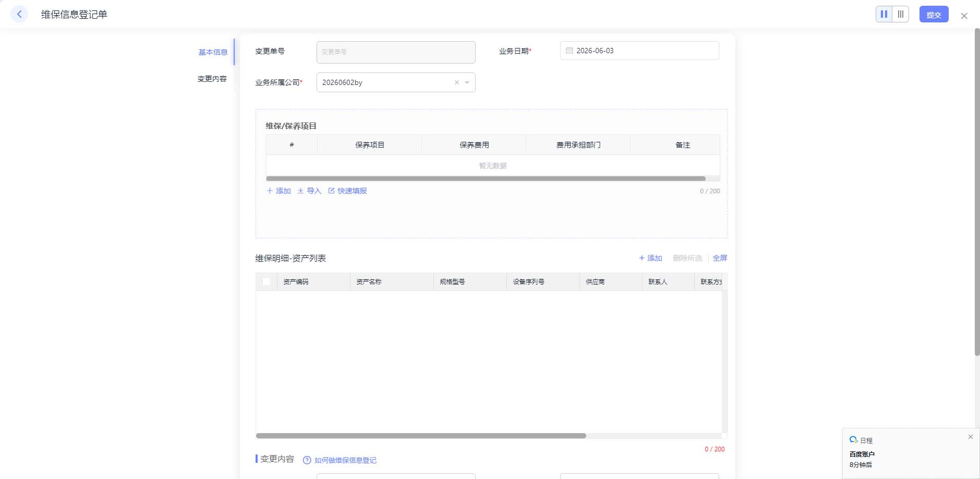
Task: Switch to two-column layout icon
Action: coord(884,14)
